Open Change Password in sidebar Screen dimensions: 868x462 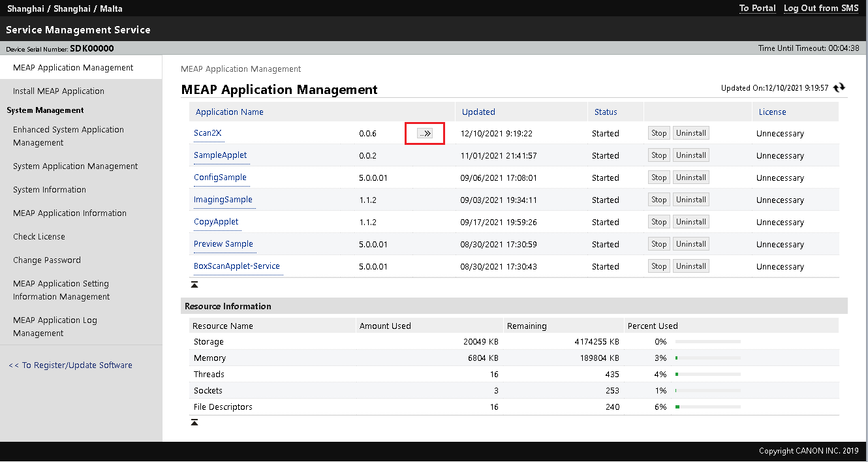pyautogui.click(x=47, y=260)
